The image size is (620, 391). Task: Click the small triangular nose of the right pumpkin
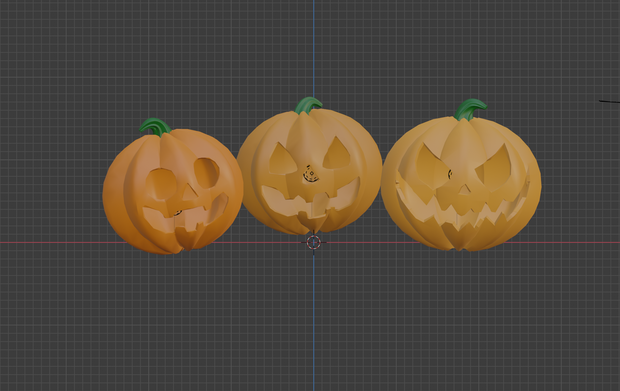pyautogui.click(x=464, y=190)
